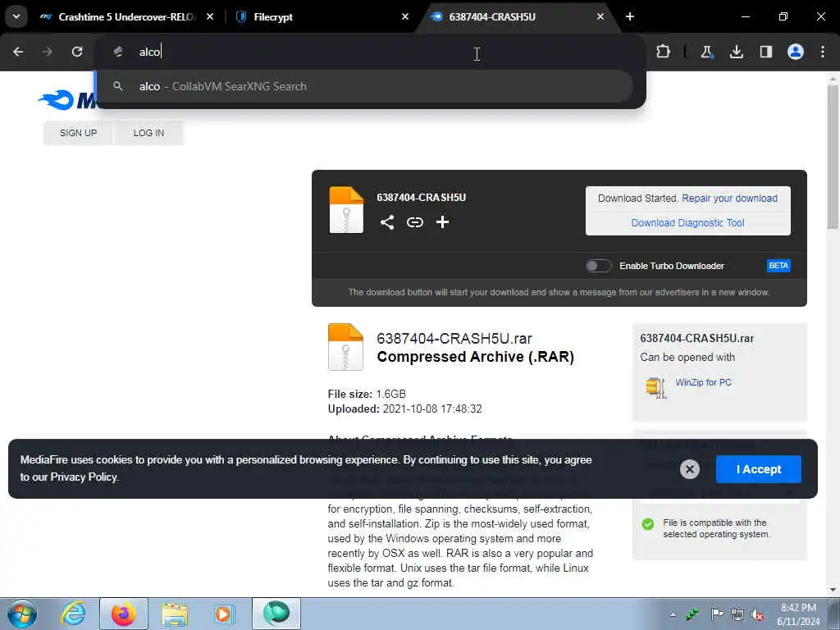840x630 pixels.
Task: Select the 6387404-CRASH5U tab
Action: tap(517, 16)
